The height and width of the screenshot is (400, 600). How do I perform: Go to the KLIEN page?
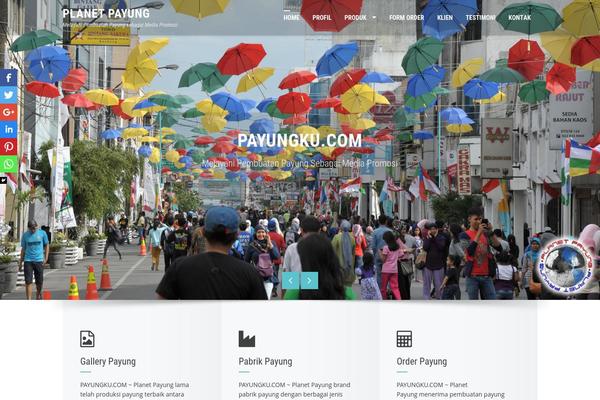click(x=445, y=18)
